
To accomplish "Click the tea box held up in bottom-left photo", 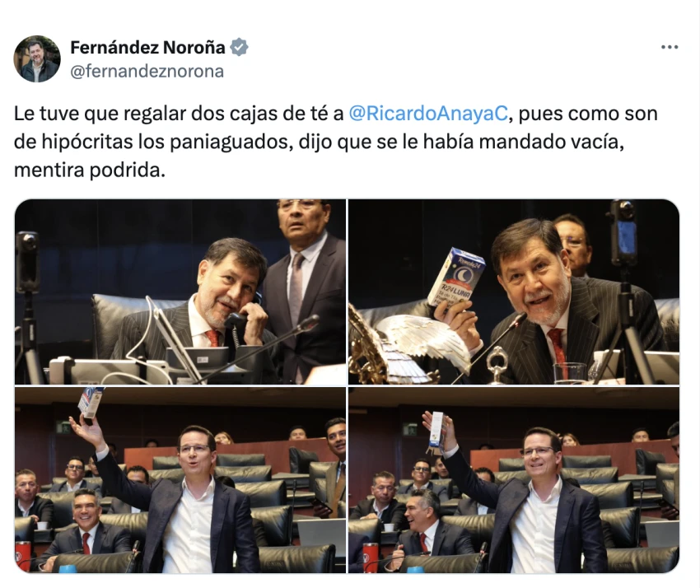I will tap(91, 402).
